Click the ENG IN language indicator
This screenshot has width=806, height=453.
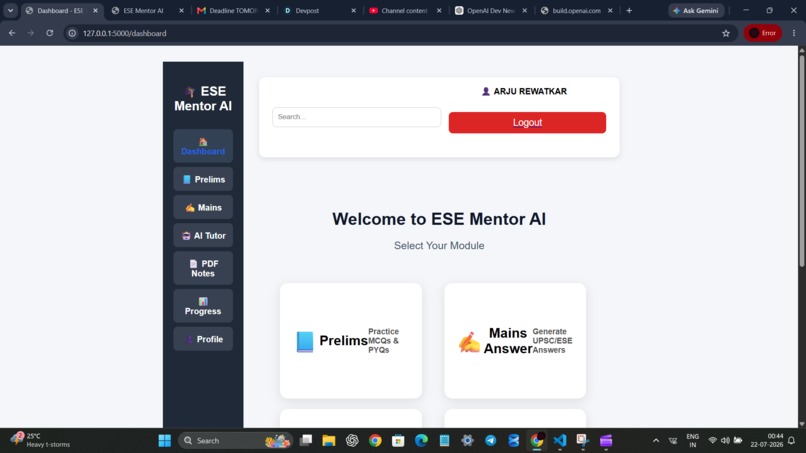point(692,441)
